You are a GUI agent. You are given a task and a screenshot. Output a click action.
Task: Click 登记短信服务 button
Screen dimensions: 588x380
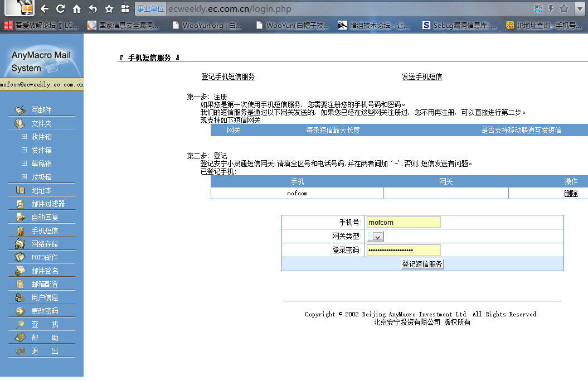[422, 264]
